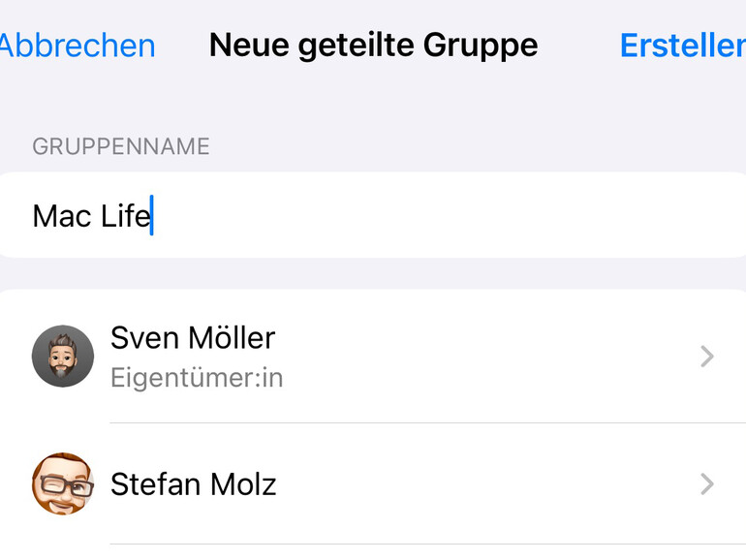The height and width of the screenshot is (560, 746).
Task: Open Sven Möller's details via chevron
Action: pyautogui.click(x=706, y=358)
